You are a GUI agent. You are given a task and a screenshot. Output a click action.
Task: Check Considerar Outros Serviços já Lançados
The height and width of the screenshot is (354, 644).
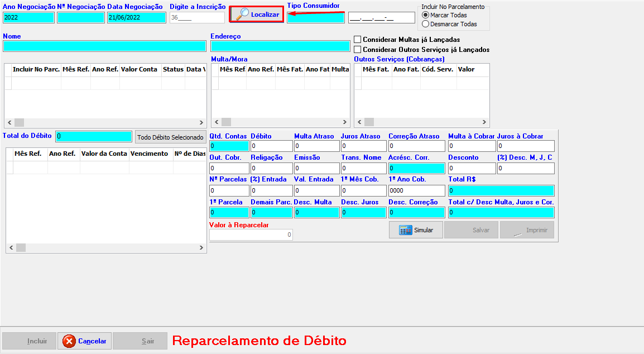tap(358, 50)
